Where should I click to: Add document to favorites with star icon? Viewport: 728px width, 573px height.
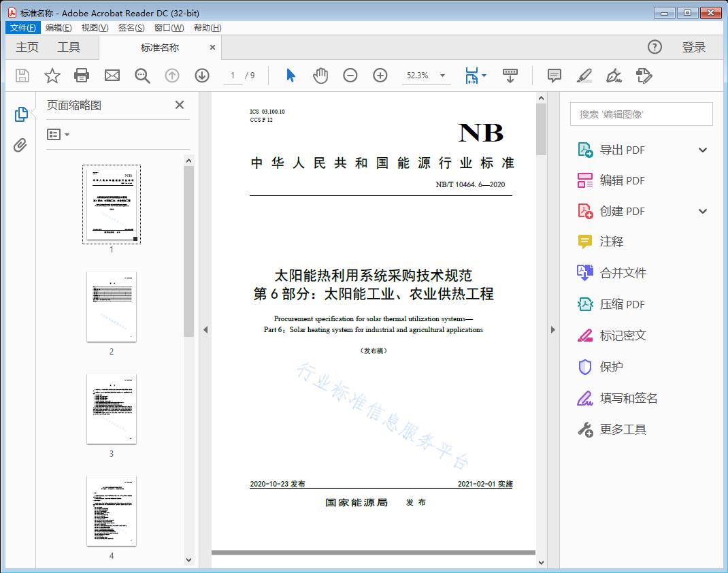coord(52,76)
